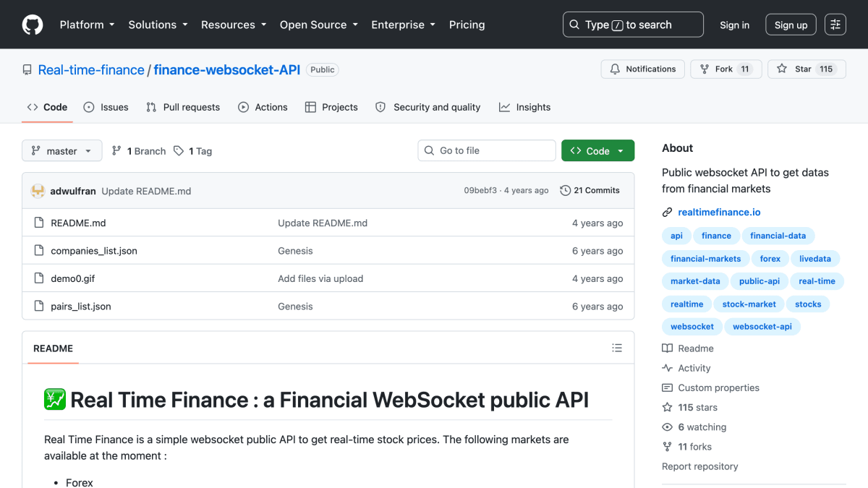This screenshot has width=868, height=488.
Task: Click the file icon beside demo0.gif
Action: tap(39, 278)
